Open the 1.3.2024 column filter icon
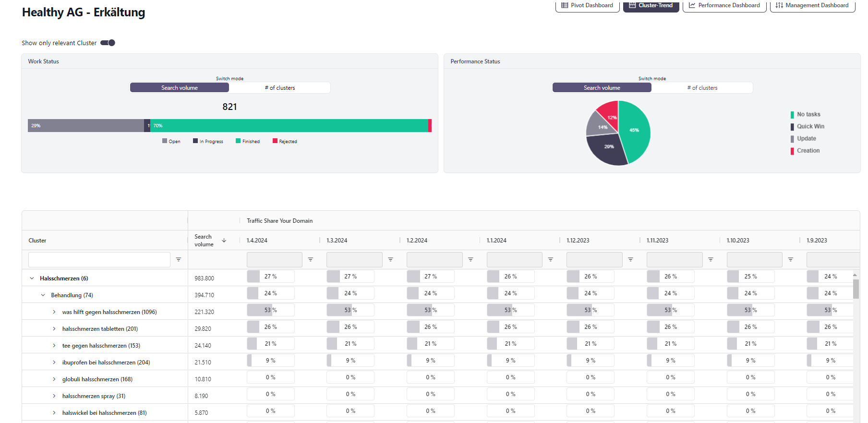The height and width of the screenshot is (423, 868). [391, 259]
